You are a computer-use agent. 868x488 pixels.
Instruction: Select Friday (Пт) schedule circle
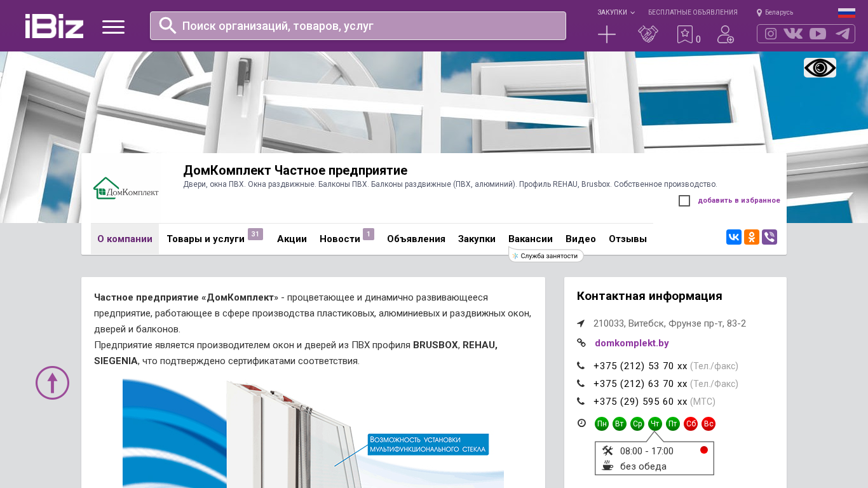(673, 424)
